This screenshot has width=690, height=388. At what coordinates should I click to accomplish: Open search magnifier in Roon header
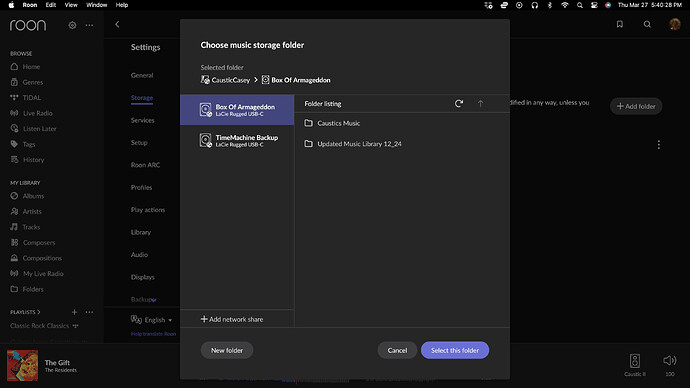(x=647, y=24)
